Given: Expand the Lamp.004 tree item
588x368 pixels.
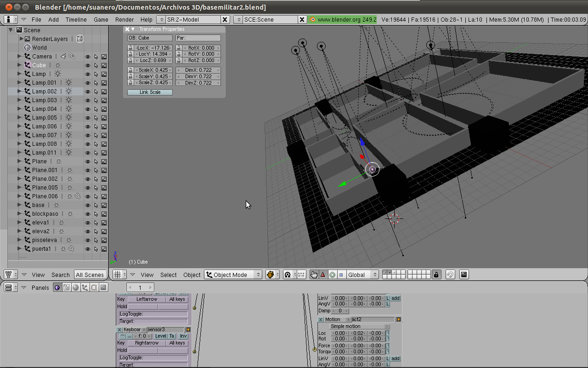Looking at the screenshot, I should coord(19,109).
